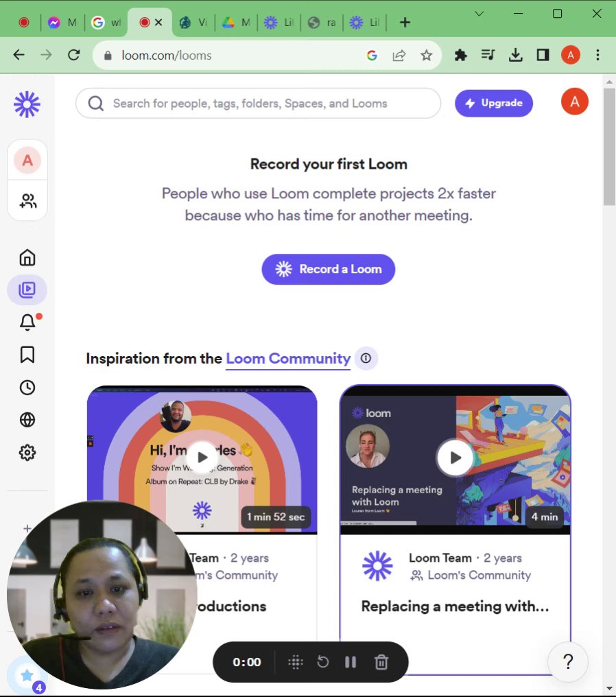616x697 pixels.
Task: Click the Google icon in the address bar
Action: click(372, 56)
